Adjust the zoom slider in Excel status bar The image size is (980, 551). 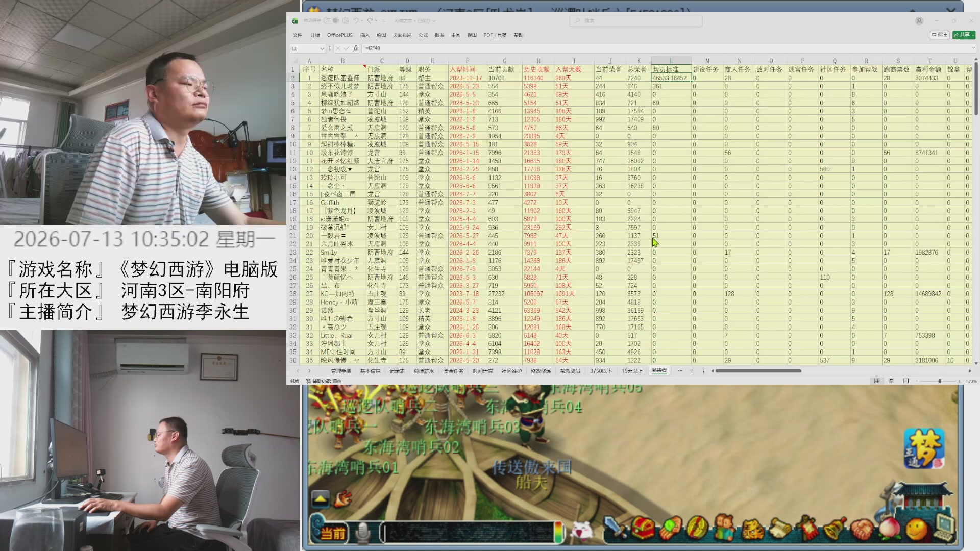click(x=939, y=381)
